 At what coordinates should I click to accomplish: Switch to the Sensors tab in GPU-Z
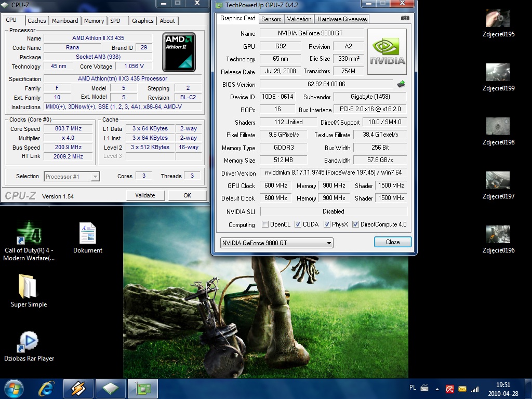pos(271,19)
